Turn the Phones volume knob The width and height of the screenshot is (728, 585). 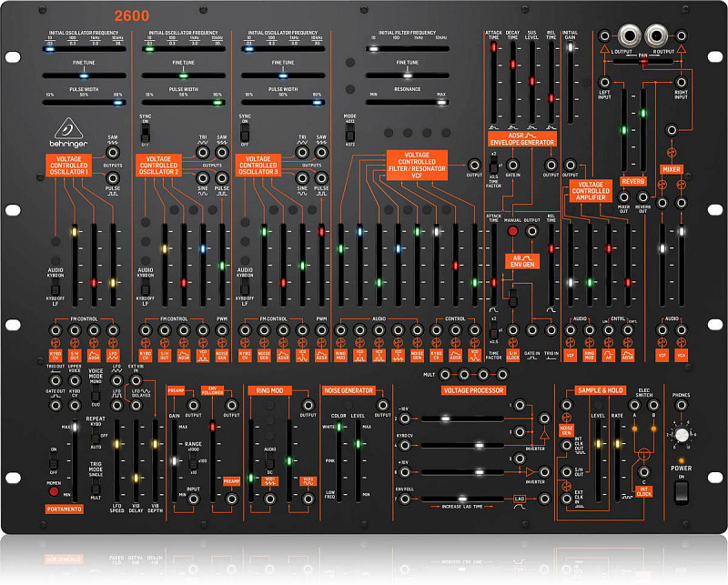[x=682, y=435]
